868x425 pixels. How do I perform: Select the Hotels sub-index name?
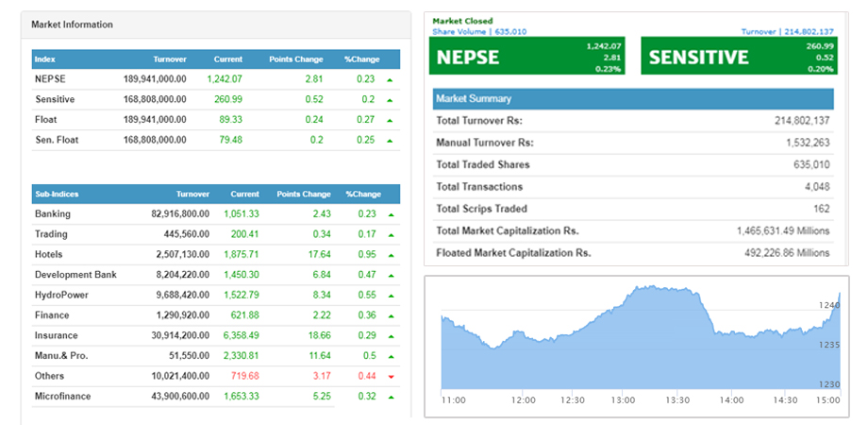click(48, 255)
